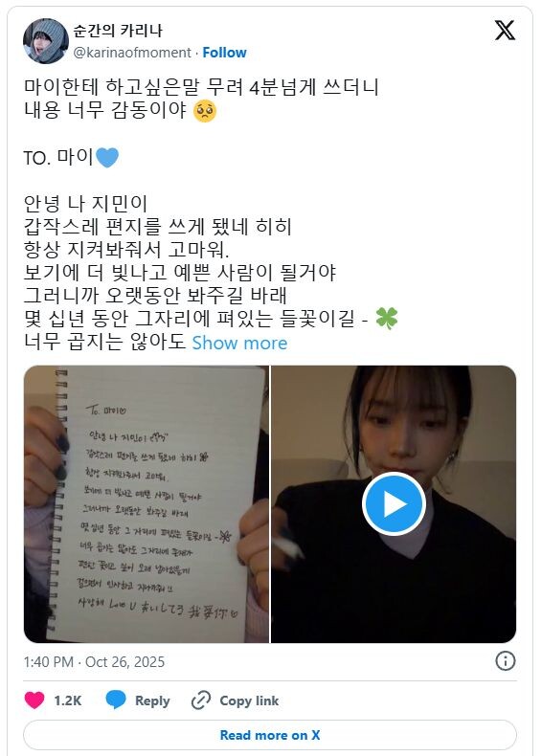This screenshot has width=541, height=756.
Task: Like the tweet with the heart icon
Action: (34, 700)
